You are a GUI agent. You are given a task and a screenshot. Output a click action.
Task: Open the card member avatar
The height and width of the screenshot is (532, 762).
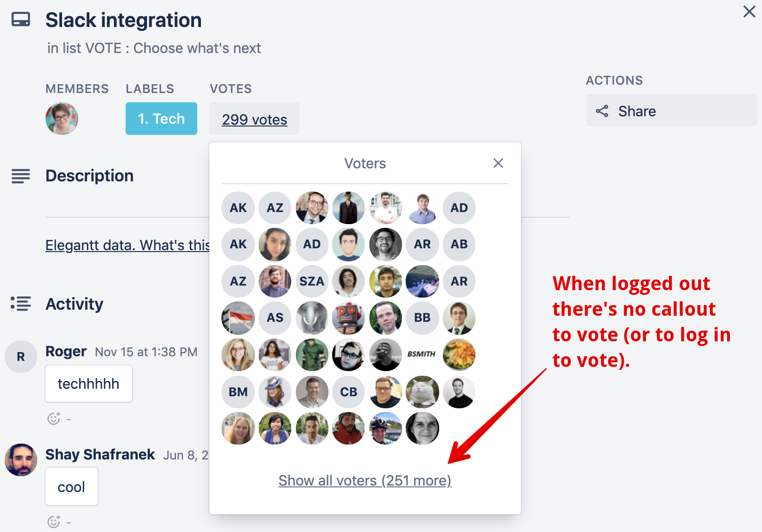pyautogui.click(x=62, y=119)
